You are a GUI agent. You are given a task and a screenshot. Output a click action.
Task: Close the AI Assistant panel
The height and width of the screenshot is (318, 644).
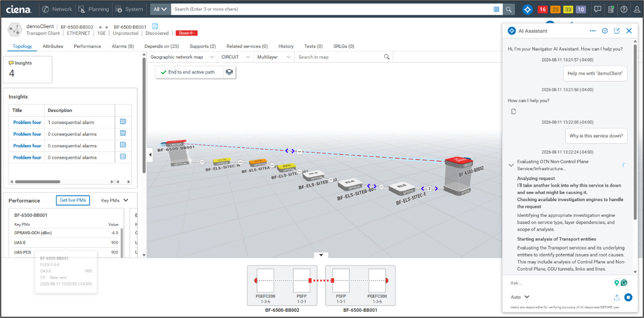(629, 31)
